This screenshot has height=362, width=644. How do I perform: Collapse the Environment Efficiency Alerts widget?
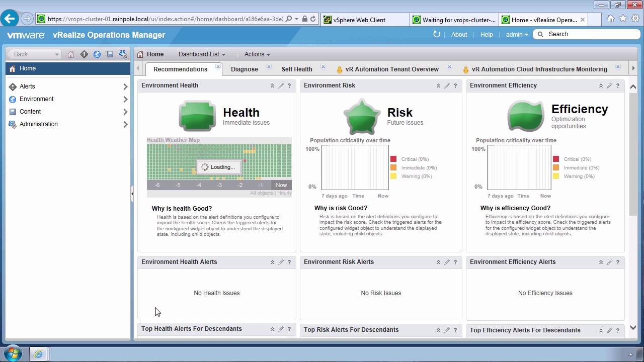coord(601,262)
